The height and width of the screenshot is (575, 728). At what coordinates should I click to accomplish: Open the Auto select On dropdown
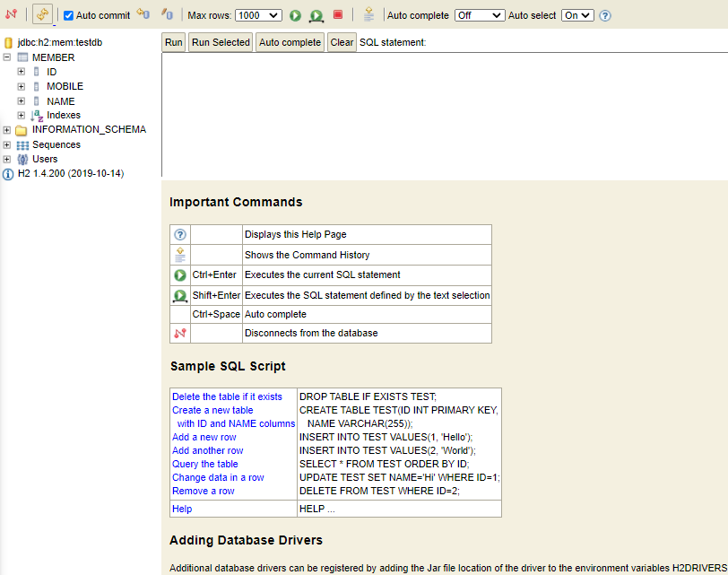(x=577, y=15)
